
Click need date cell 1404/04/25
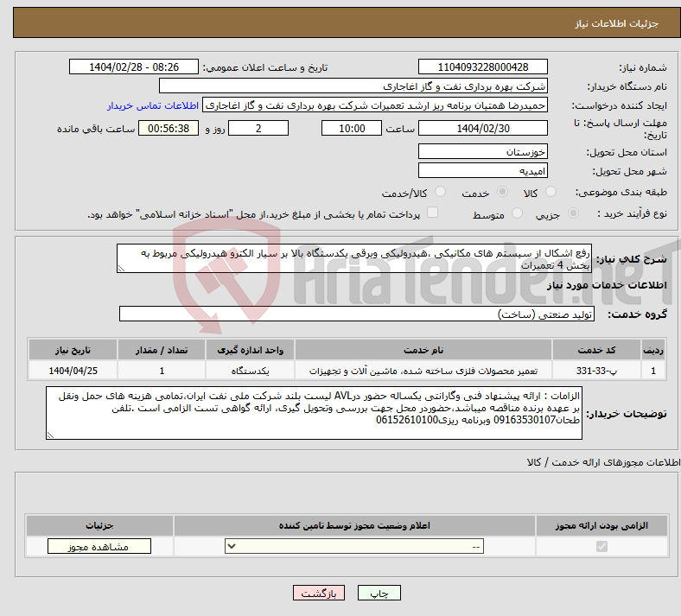pos(73,371)
